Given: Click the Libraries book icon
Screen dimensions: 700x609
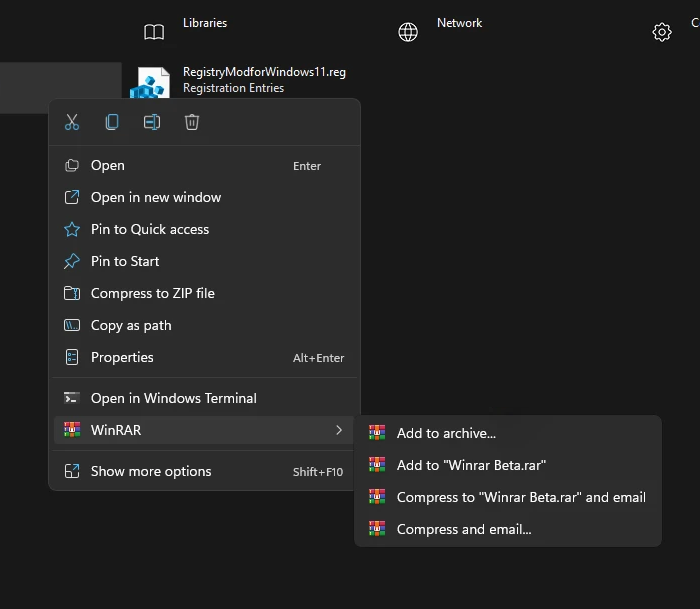Looking at the screenshot, I should pos(154,32).
